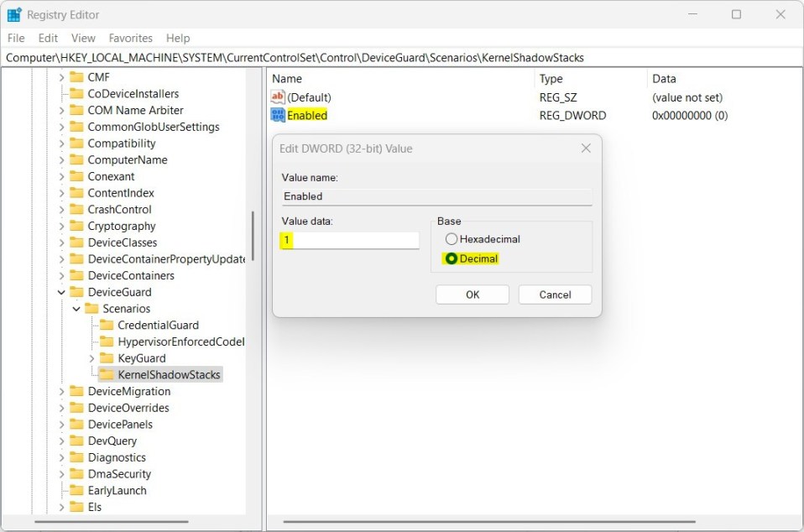804x532 pixels.
Task: Click the CMF folder icon
Action: [76, 77]
